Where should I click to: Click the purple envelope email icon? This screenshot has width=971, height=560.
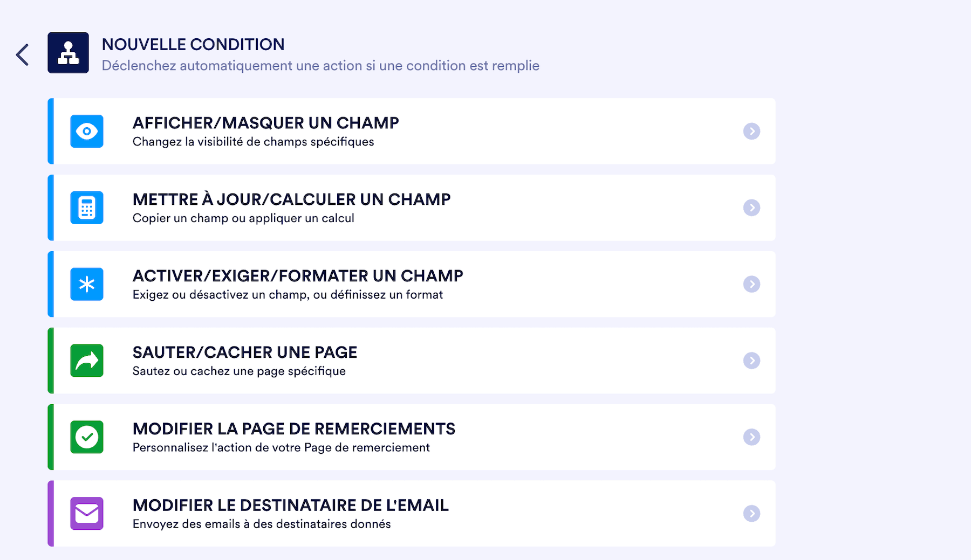click(87, 514)
